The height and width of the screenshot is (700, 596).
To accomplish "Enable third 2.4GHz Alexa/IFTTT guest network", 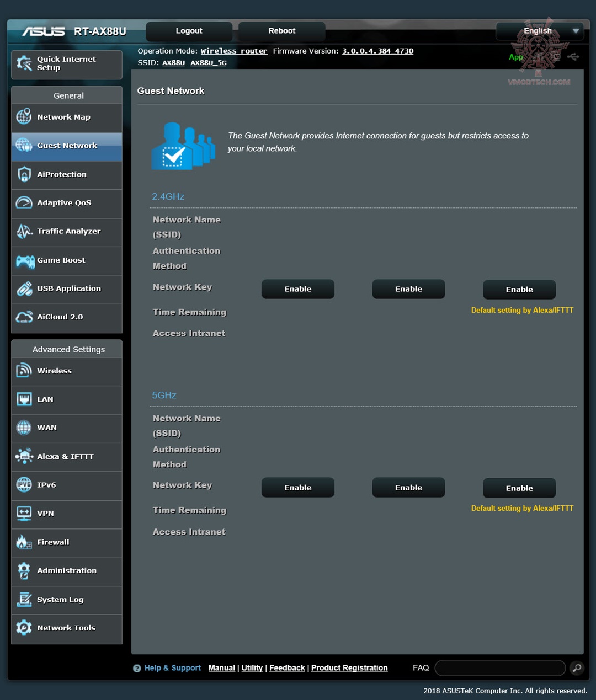I will [519, 290].
